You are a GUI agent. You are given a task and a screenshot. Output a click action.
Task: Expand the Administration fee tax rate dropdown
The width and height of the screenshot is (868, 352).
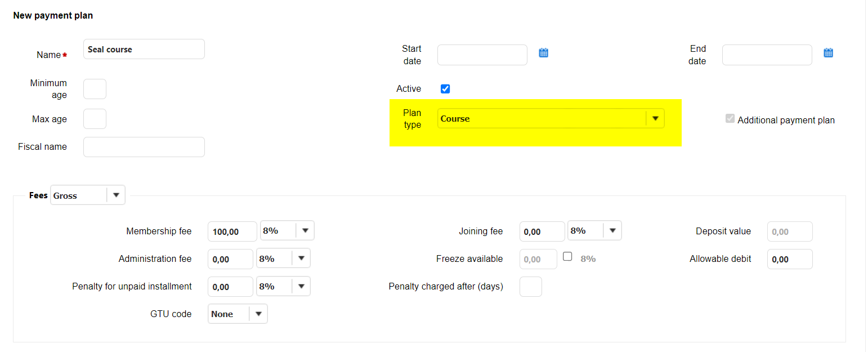point(301,259)
